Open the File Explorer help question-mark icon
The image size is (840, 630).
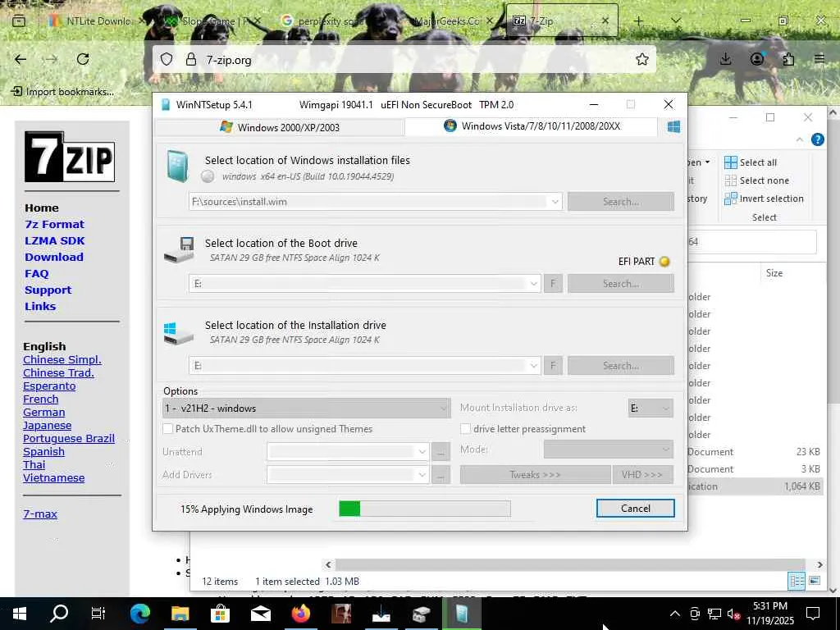pos(818,139)
